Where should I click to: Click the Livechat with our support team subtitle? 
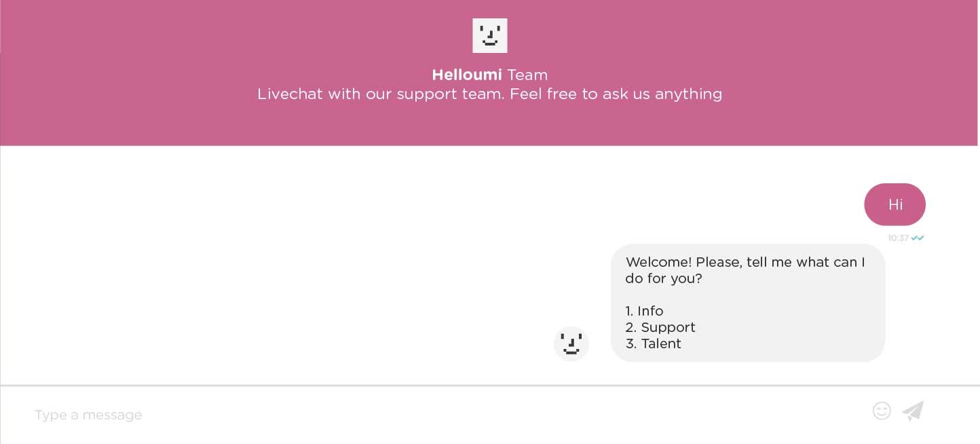pos(489,94)
